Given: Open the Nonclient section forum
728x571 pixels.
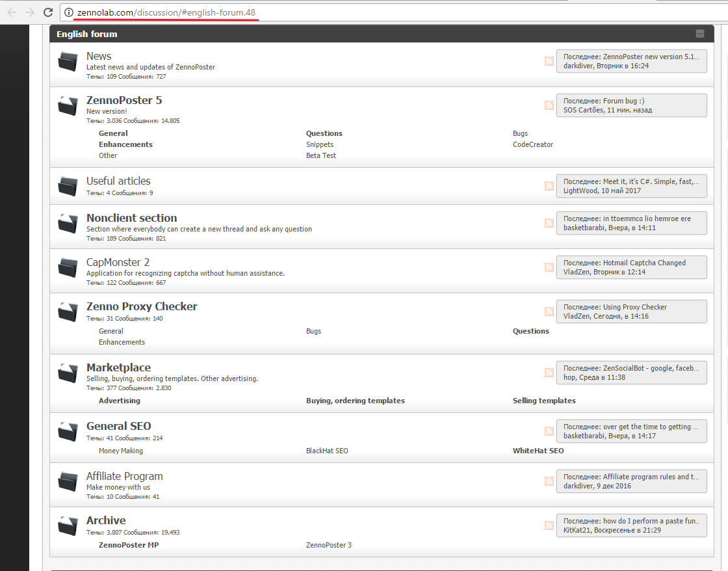Looking at the screenshot, I should 131,218.
